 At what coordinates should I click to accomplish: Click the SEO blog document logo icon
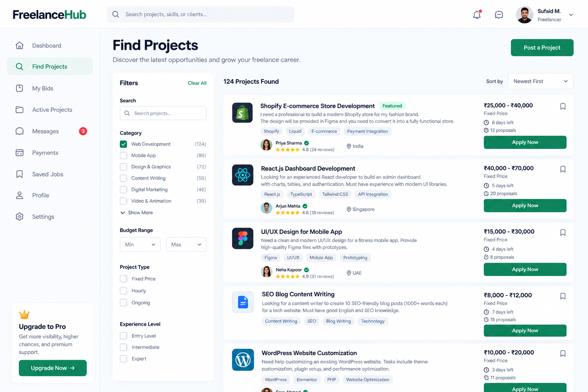coord(243,302)
